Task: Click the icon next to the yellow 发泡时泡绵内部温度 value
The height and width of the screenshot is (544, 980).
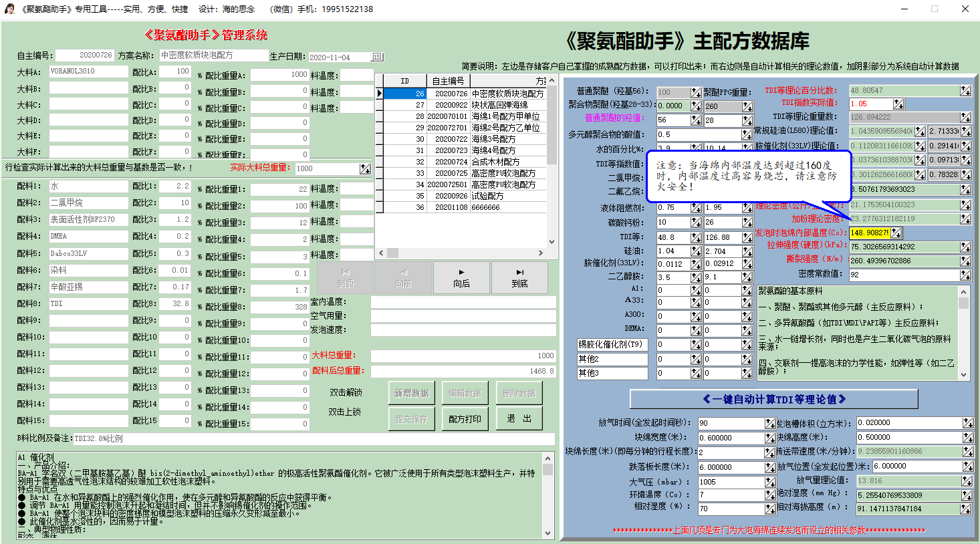Action: (x=896, y=233)
